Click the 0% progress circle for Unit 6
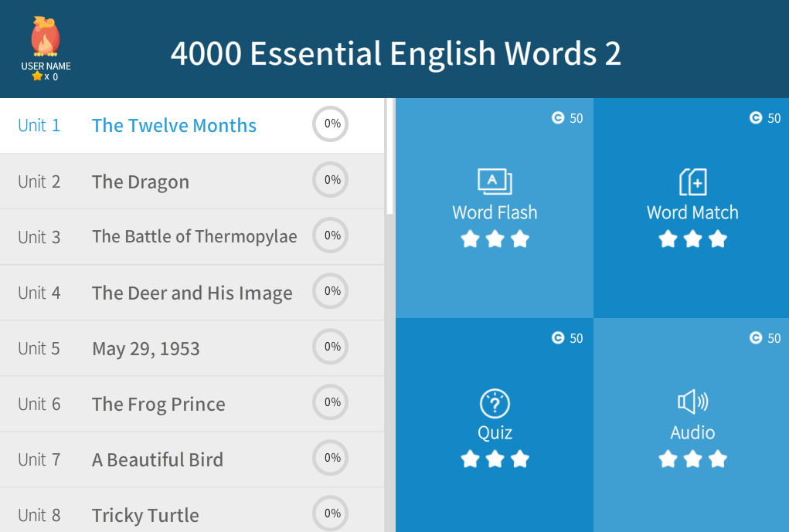The image size is (789, 532). [x=331, y=402]
